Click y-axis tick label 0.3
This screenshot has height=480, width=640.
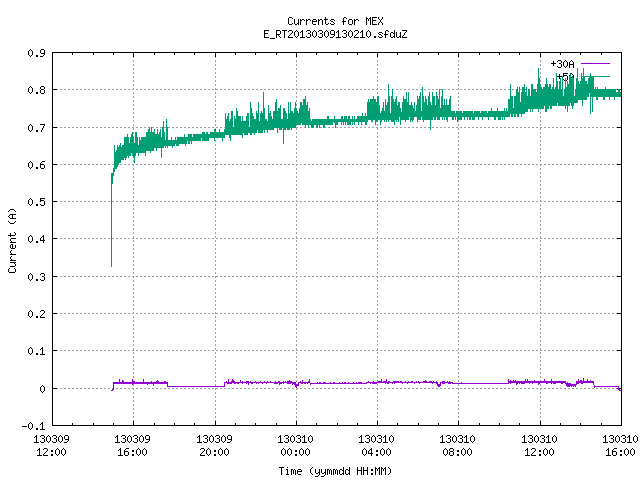click(x=36, y=277)
